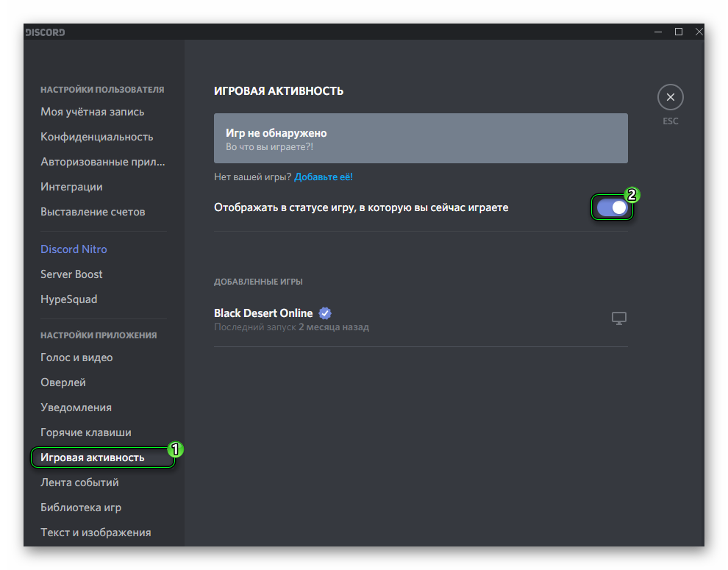The height and width of the screenshot is (570, 728).
Task: Open 'Оверлей' settings
Action: (x=63, y=382)
